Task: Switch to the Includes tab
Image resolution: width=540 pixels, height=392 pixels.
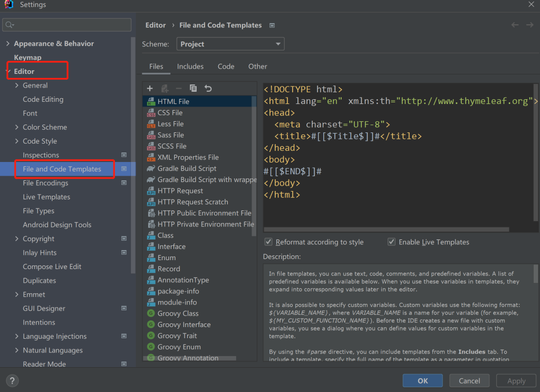Action: point(190,66)
